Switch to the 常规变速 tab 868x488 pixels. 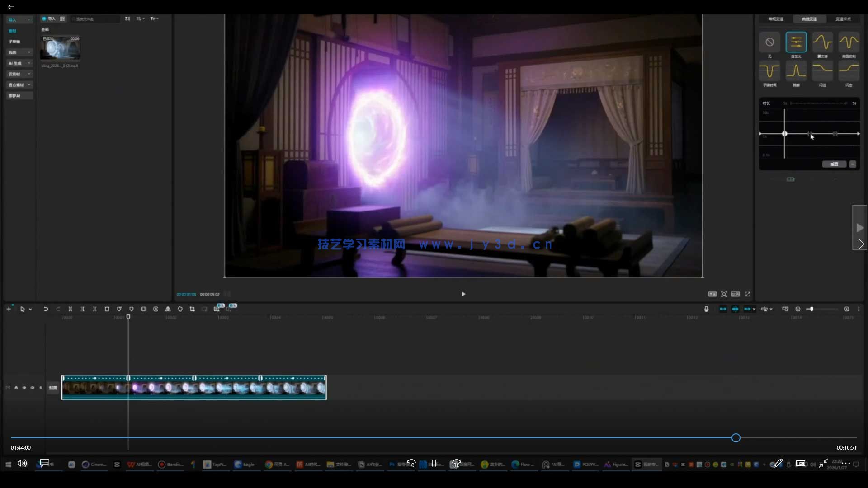tap(776, 19)
